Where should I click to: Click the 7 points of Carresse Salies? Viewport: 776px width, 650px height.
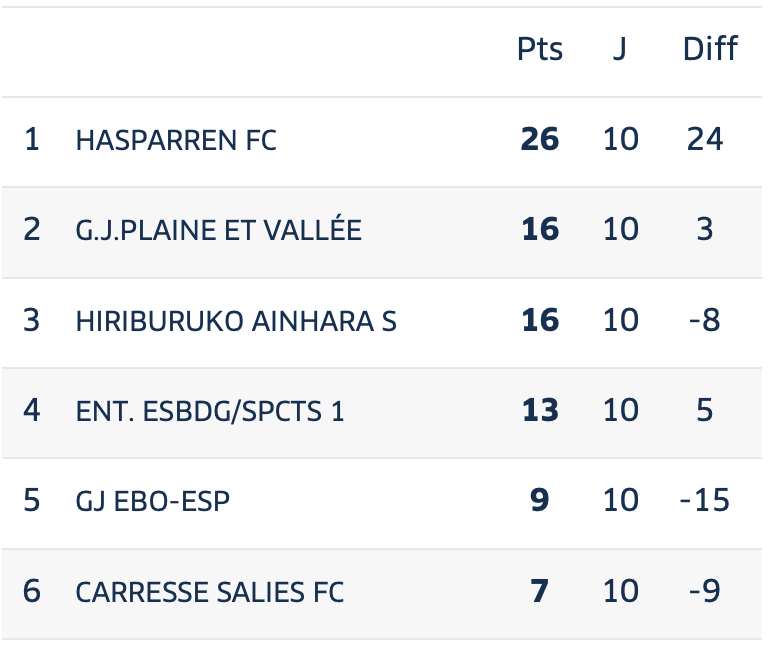coord(540,591)
